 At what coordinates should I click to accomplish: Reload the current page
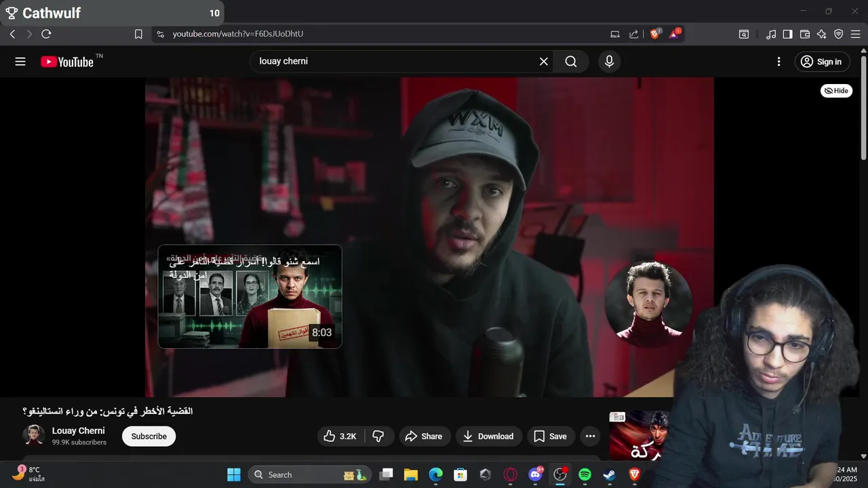46,34
